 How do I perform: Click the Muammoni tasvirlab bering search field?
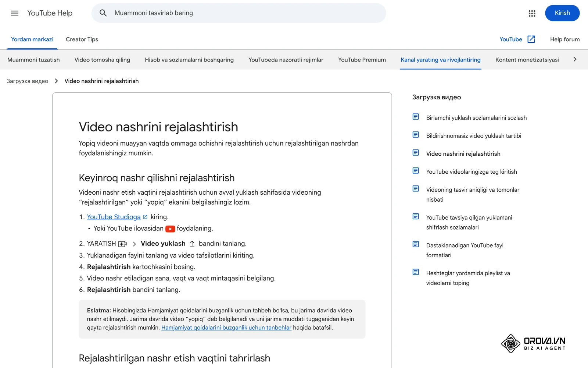[x=239, y=13]
